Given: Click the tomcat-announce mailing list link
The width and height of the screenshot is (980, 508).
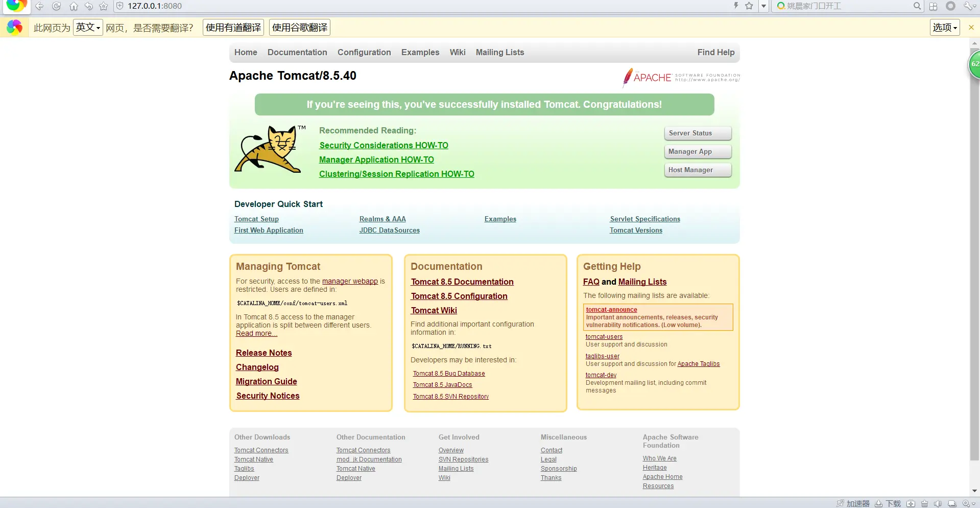Looking at the screenshot, I should [x=611, y=309].
